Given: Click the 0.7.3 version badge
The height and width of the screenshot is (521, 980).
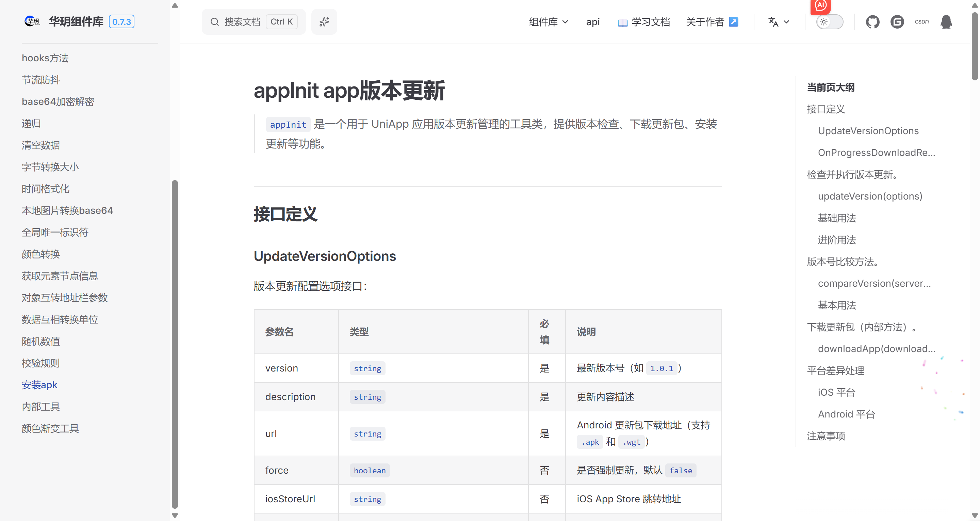Looking at the screenshot, I should tap(121, 22).
